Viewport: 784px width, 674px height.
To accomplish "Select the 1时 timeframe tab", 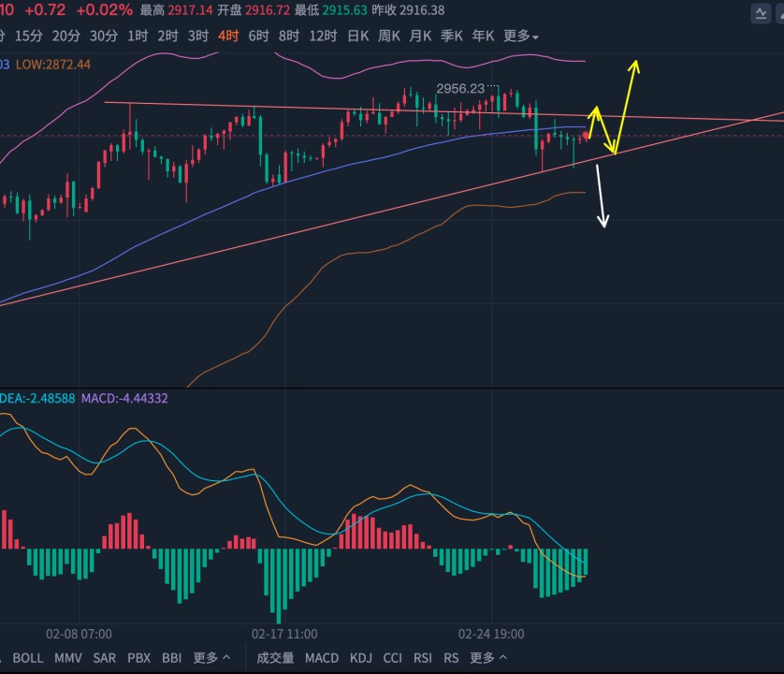I will coord(138,36).
